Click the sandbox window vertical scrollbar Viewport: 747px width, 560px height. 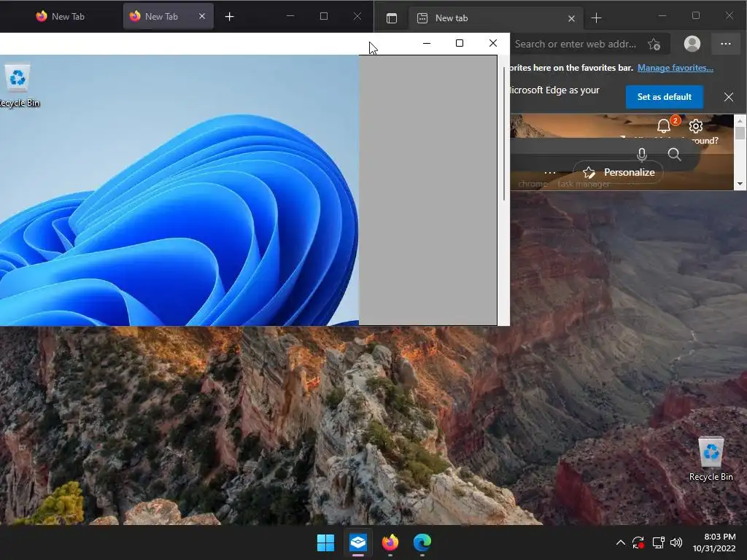click(504, 133)
